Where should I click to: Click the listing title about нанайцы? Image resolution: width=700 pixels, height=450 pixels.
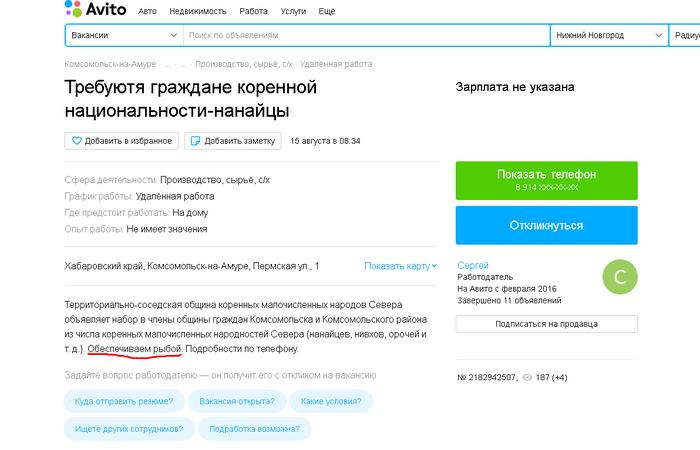click(x=191, y=99)
